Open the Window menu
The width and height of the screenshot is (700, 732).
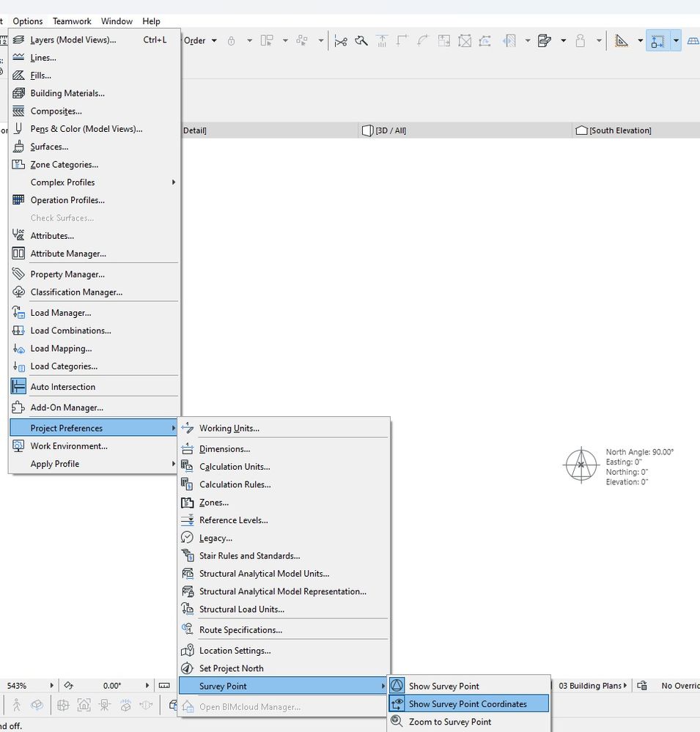point(117,21)
